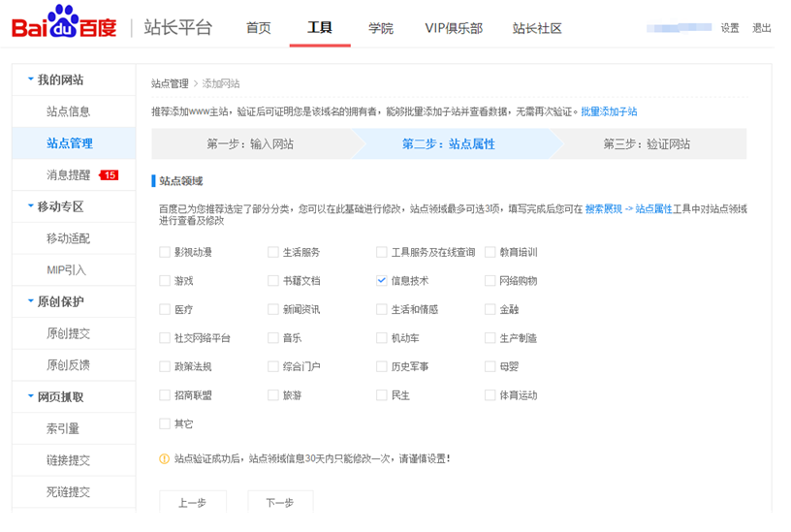Uncheck the 信息技术 checkbox
The height and width of the screenshot is (532, 791).
[382, 281]
